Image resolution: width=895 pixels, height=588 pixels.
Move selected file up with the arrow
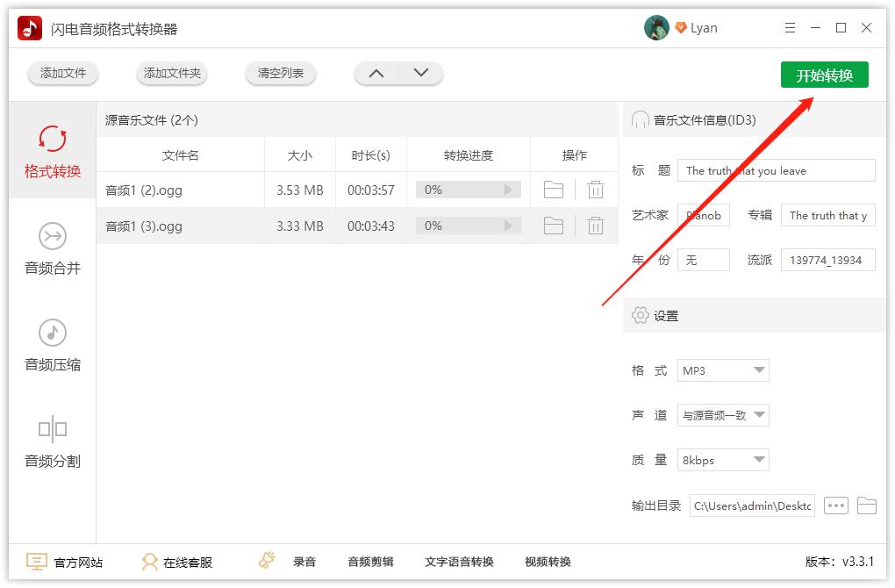[x=376, y=74]
